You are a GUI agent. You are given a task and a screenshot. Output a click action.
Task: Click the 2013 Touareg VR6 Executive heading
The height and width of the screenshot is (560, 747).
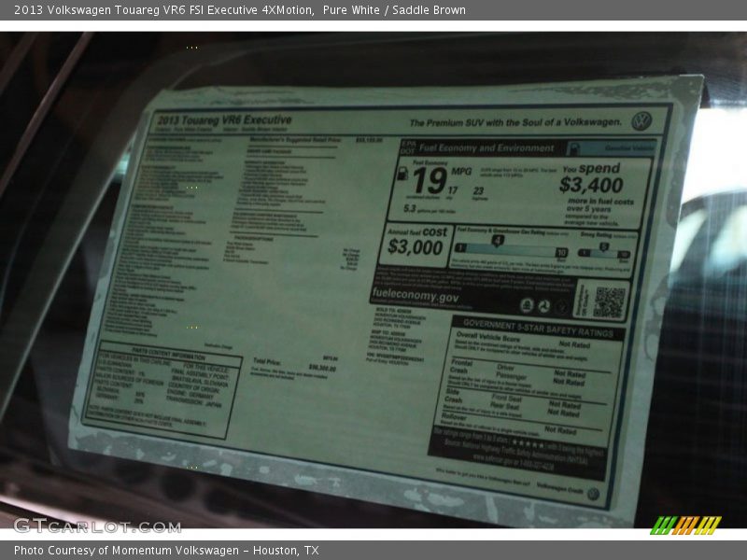tap(224, 120)
